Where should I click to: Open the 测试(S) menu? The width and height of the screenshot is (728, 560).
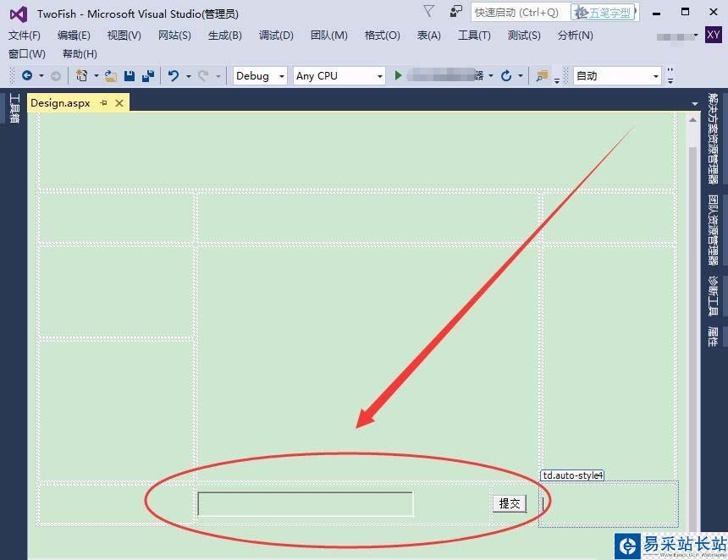coord(524,36)
